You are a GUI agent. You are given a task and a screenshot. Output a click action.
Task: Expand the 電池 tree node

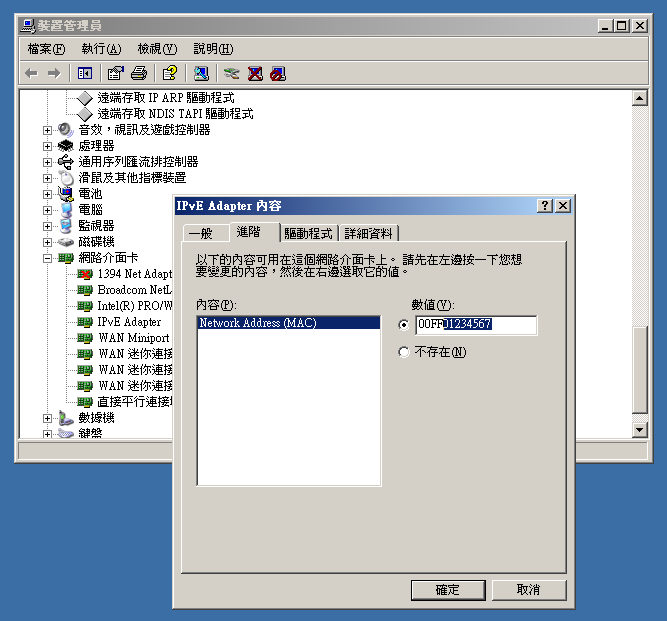47,194
